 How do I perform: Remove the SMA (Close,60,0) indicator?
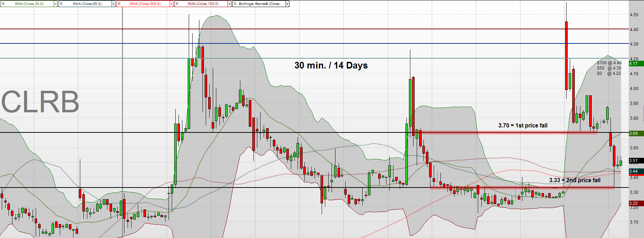[61, 4]
